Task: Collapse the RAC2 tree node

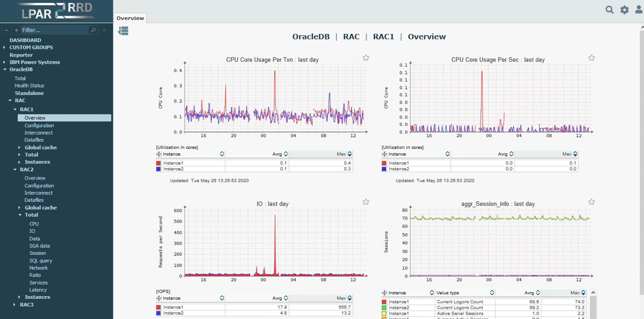Action: pyautogui.click(x=15, y=169)
